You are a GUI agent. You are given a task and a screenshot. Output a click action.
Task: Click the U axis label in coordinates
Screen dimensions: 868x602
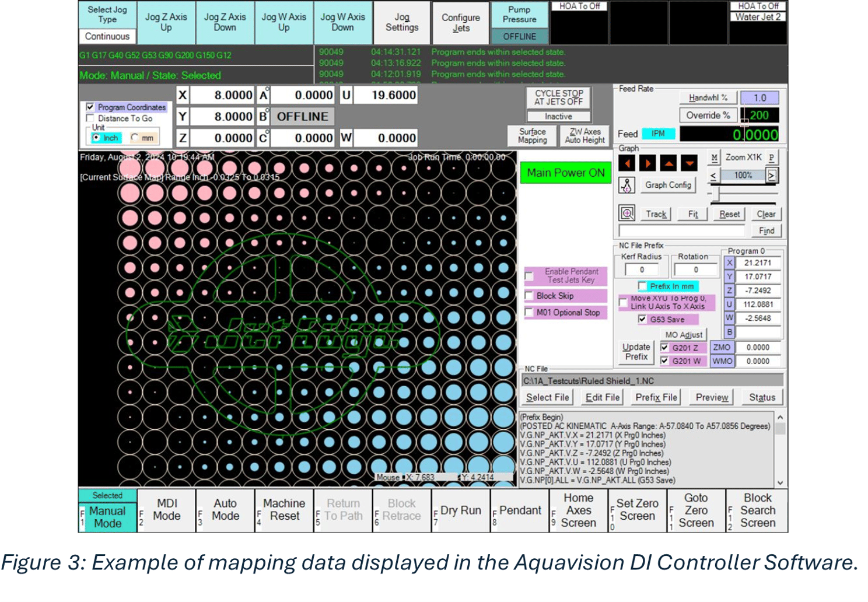[x=346, y=95]
